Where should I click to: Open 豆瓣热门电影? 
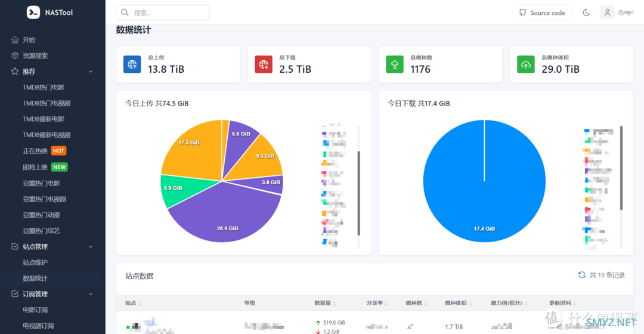42,183
